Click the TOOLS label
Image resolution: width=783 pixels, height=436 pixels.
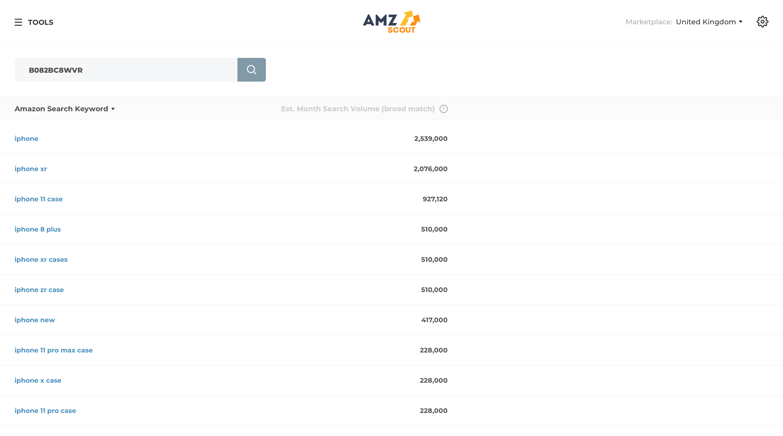coord(40,22)
